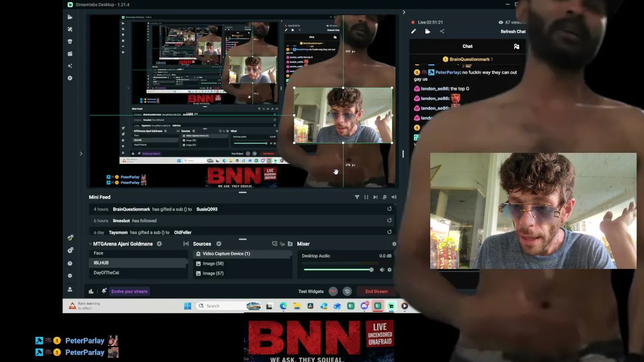Open the Chat tab header

click(467, 46)
